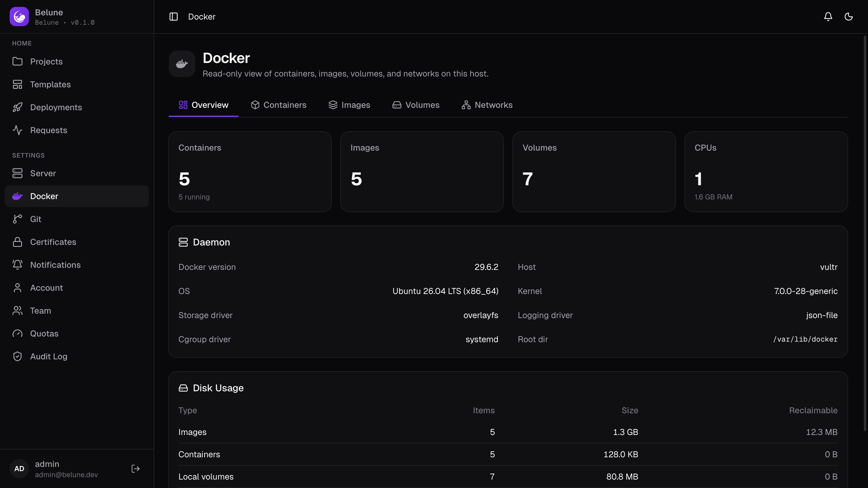This screenshot has width=868, height=488.
Task: Click the Storage driver value overlayfs
Action: tap(480, 315)
